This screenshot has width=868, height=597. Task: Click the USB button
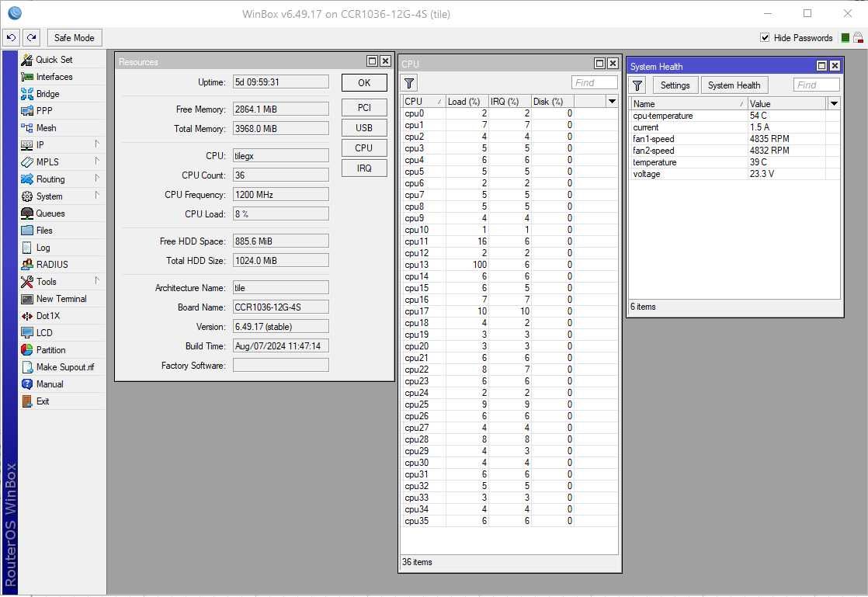click(364, 128)
